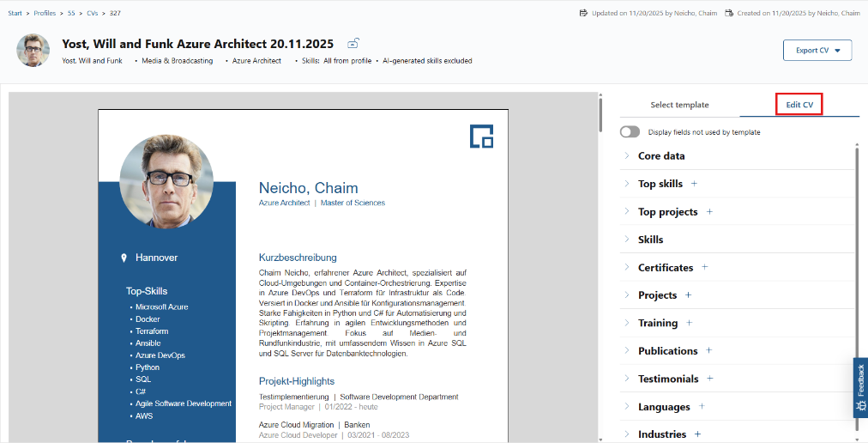Click the Feedback bug icon

(861, 406)
